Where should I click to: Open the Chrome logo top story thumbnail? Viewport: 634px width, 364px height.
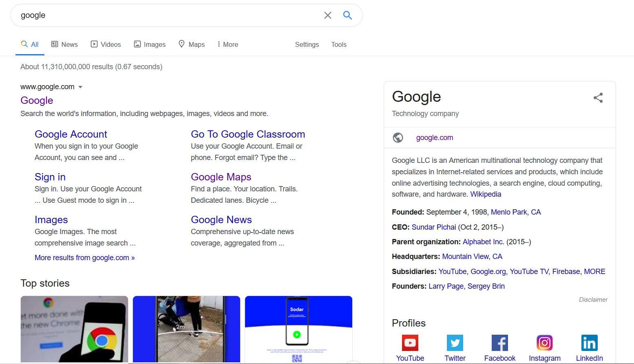point(74,329)
